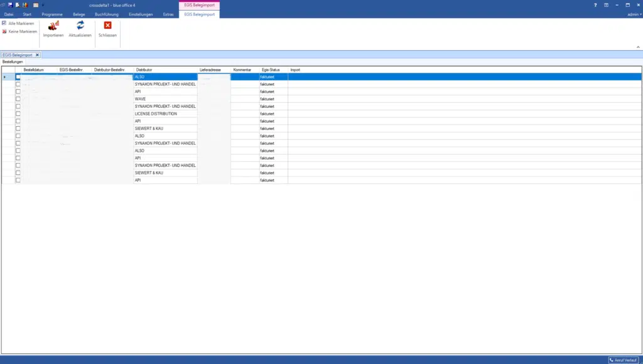
Task: Click the save disk icon in title bar
Action: (x=10, y=5)
